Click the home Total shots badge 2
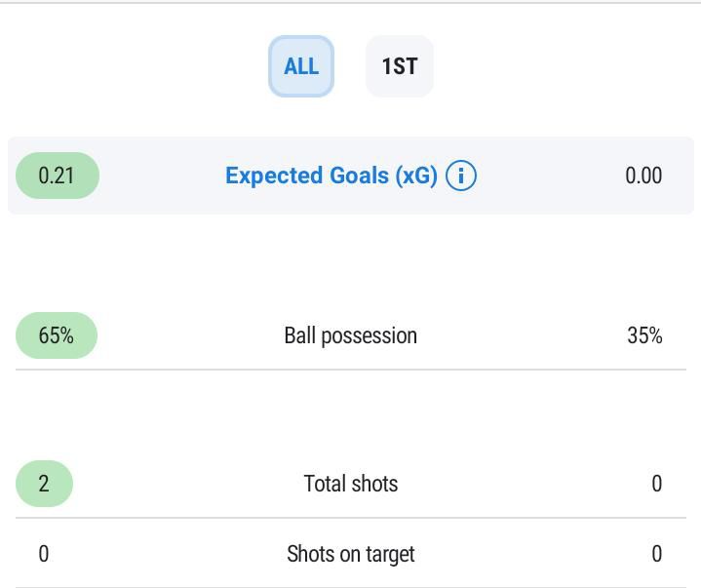Viewport: 701px width, 588px height. [x=44, y=484]
